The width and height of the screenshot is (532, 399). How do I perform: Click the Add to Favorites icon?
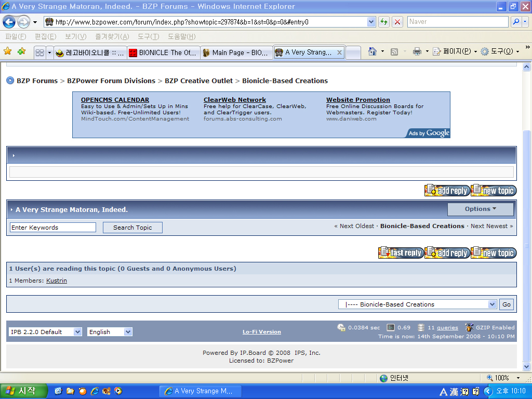point(21,51)
